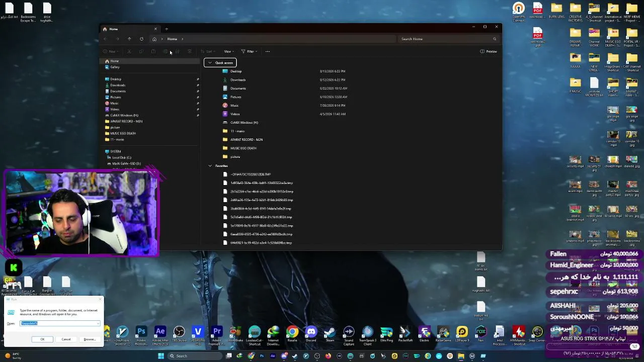
Task: Click the Adobe Premiere Pro desktop shortcut
Action: 217,335
